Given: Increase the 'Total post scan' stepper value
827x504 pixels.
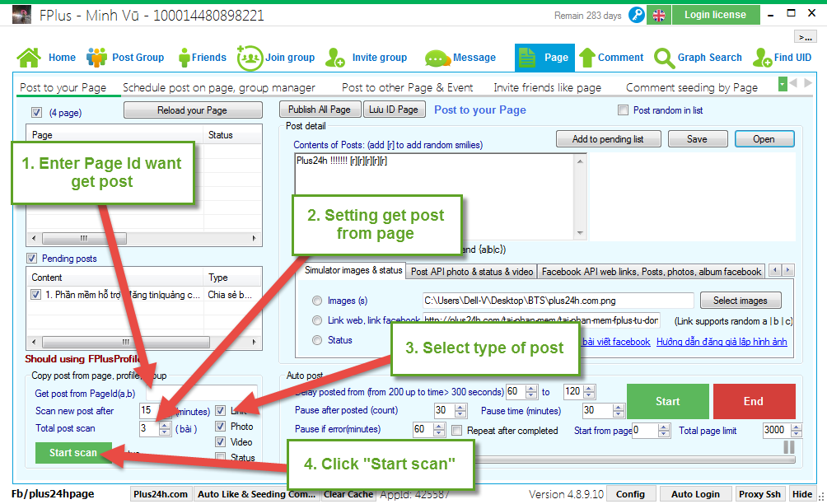Looking at the screenshot, I should coord(165,425).
